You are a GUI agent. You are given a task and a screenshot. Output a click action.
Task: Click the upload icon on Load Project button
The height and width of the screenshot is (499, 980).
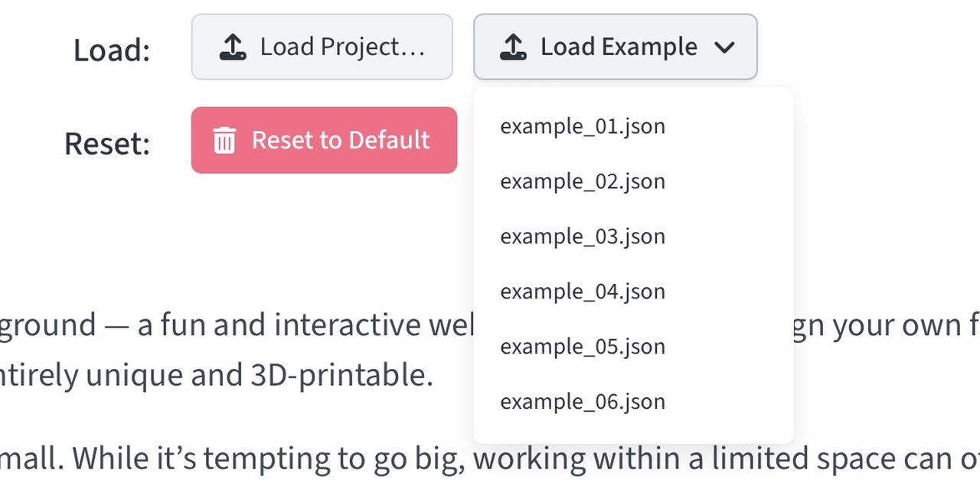[233, 47]
